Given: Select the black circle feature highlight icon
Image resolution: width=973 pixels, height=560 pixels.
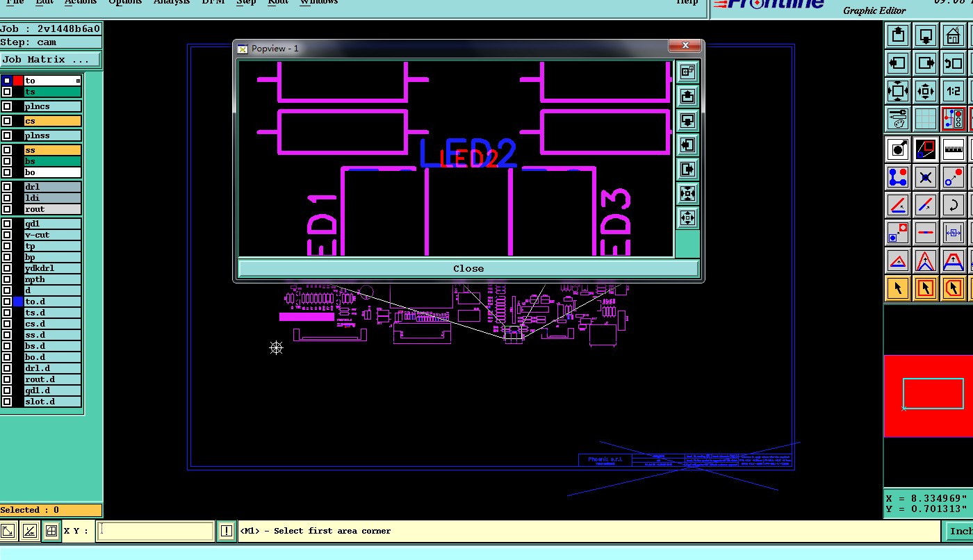Looking at the screenshot, I should [897, 149].
